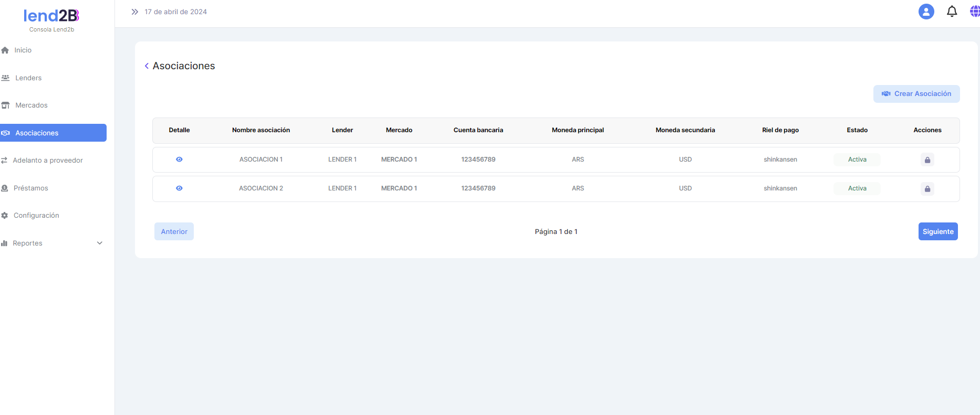Click the Anterior pagination button
This screenshot has height=415, width=980.
click(x=174, y=231)
